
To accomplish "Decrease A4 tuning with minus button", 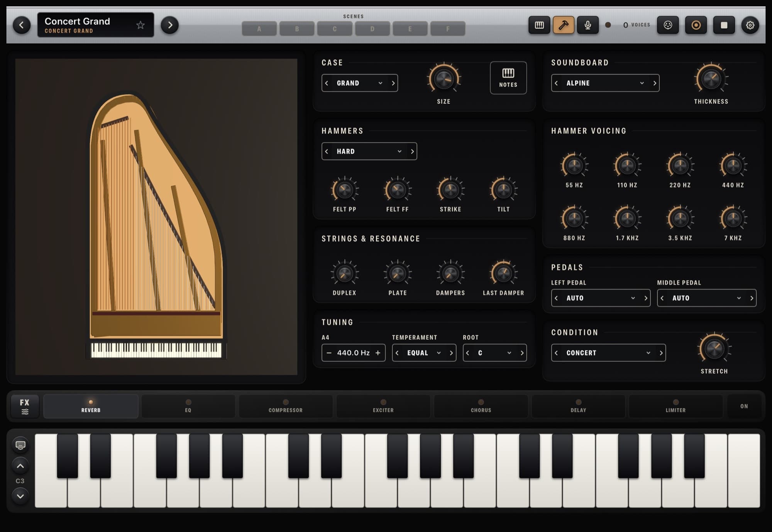I will pyautogui.click(x=329, y=353).
